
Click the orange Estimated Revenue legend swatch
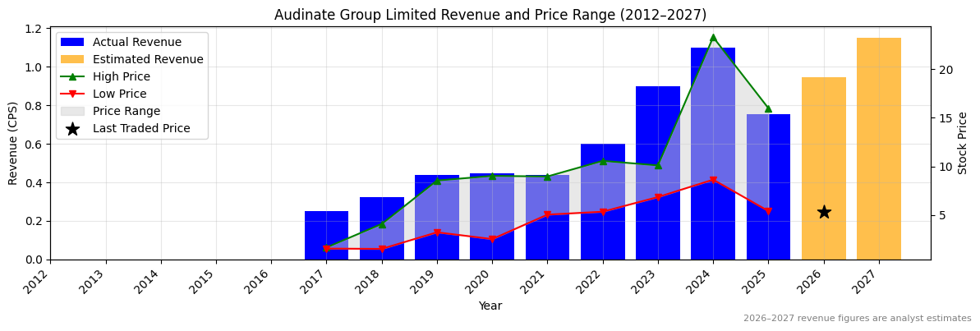72,60
